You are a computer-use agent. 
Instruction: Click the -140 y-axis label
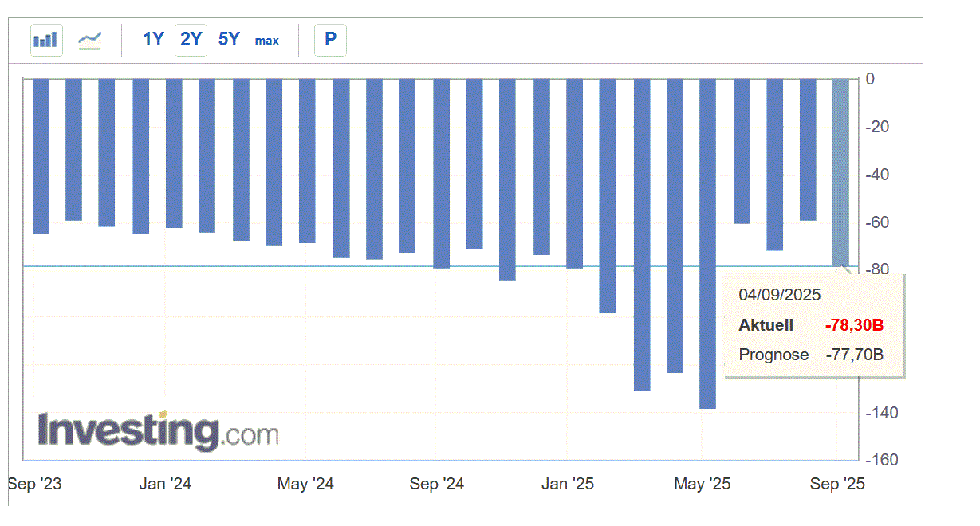[x=882, y=413]
